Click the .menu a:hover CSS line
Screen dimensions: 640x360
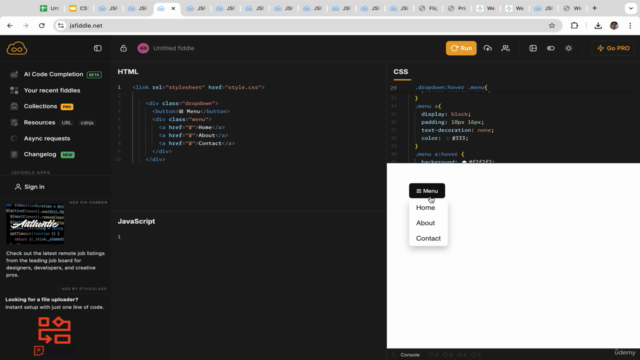point(440,154)
